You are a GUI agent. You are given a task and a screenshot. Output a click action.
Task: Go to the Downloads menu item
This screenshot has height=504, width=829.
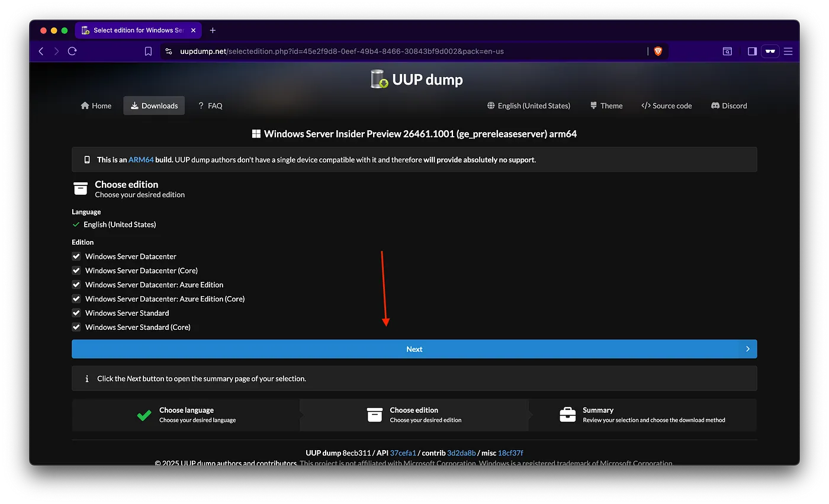154,106
